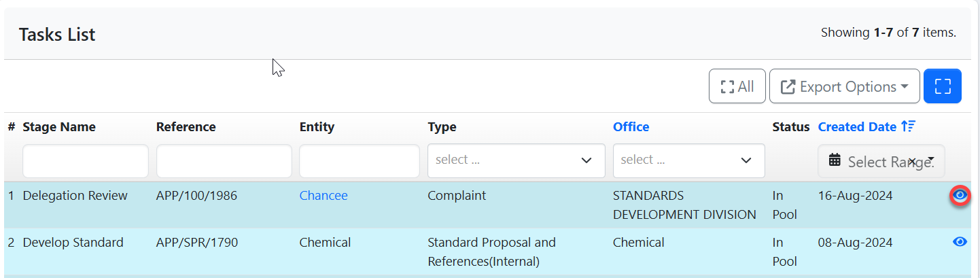Select the Develop Standard row stage name
This screenshot has height=278, width=980.
[x=73, y=243]
